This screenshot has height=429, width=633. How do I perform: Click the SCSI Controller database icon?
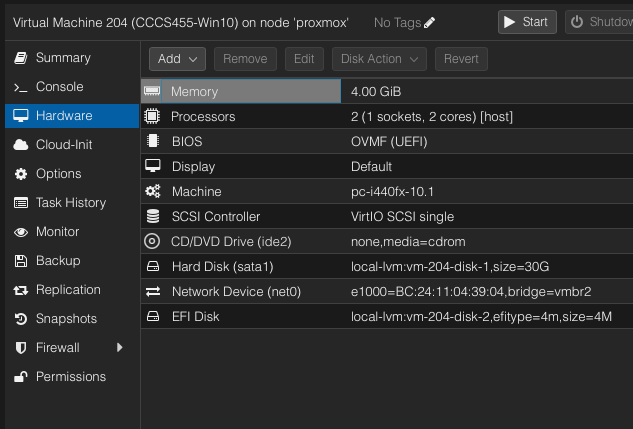point(153,216)
